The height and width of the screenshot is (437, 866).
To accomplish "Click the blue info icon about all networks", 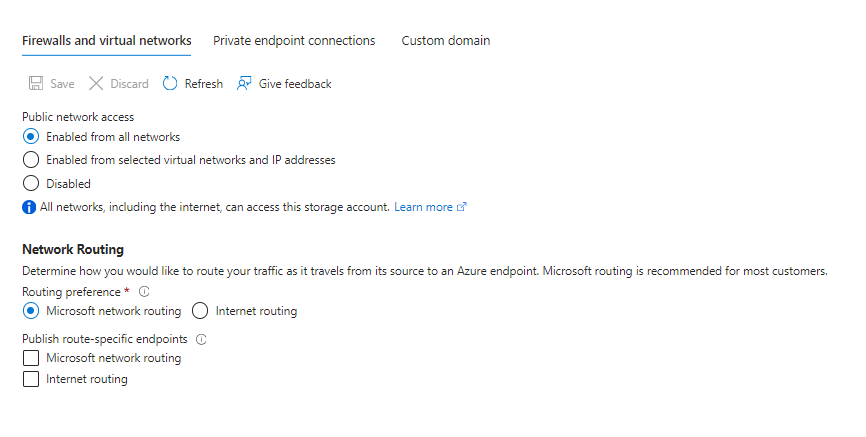I will point(29,207).
